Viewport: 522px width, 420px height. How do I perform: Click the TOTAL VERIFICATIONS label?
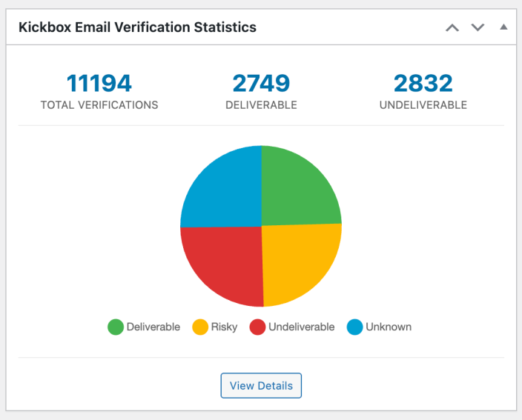coord(99,105)
